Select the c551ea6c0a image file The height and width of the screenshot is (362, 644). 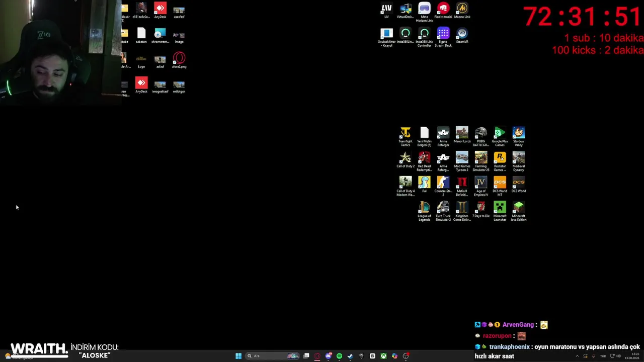[141, 11]
